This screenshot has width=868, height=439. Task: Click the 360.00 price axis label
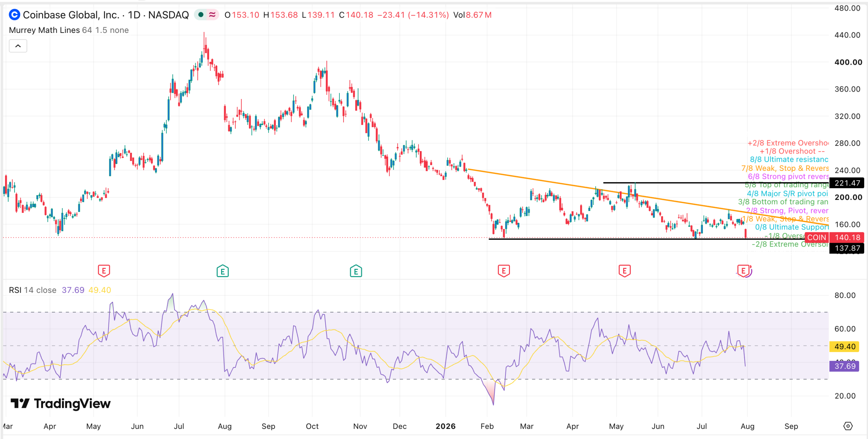tap(847, 89)
